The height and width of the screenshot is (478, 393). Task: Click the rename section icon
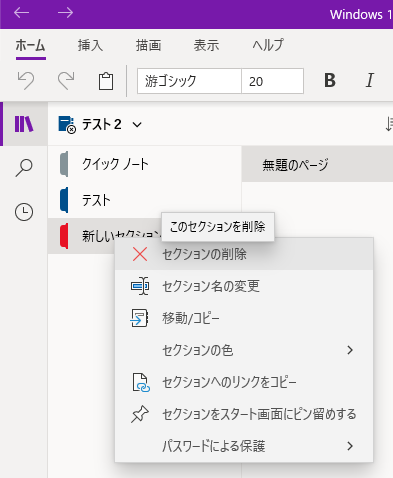click(140, 286)
